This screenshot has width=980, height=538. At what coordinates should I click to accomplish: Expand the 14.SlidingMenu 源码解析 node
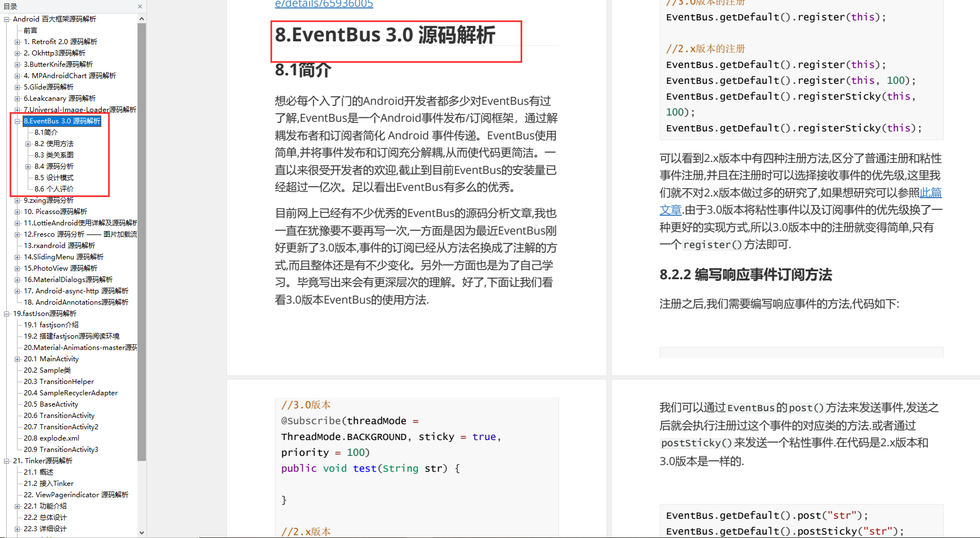(18, 257)
